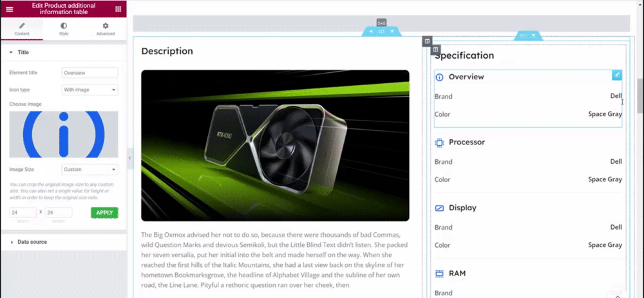Image resolution: width=644 pixels, height=298 pixels.
Task: Select the Processor heading text
Action: click(x=466, y=143)
